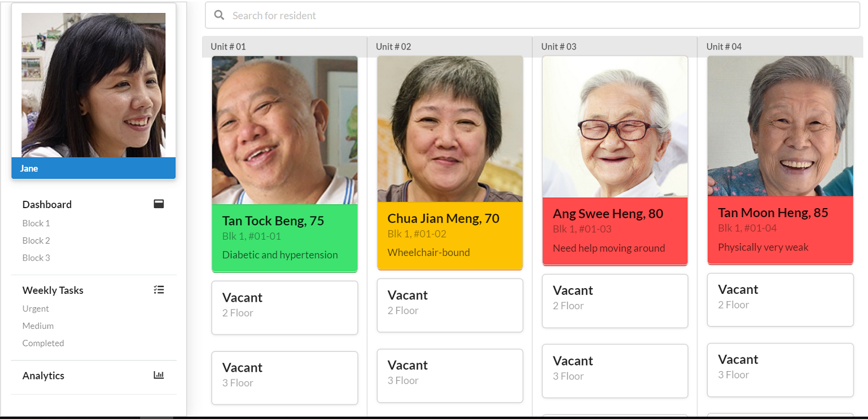868x419 pixels.
Task: Open the Dashboard section
Action: [47, 204]
